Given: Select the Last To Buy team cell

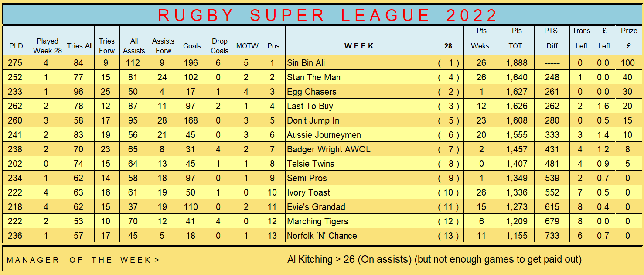Looking at the screenshot, I should pos(359,106).
